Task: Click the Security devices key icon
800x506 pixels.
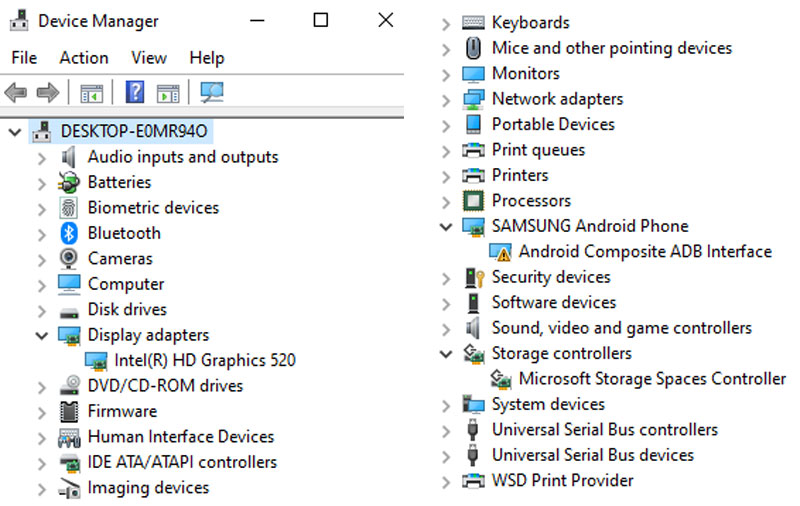Action: [x=474, y=277]
